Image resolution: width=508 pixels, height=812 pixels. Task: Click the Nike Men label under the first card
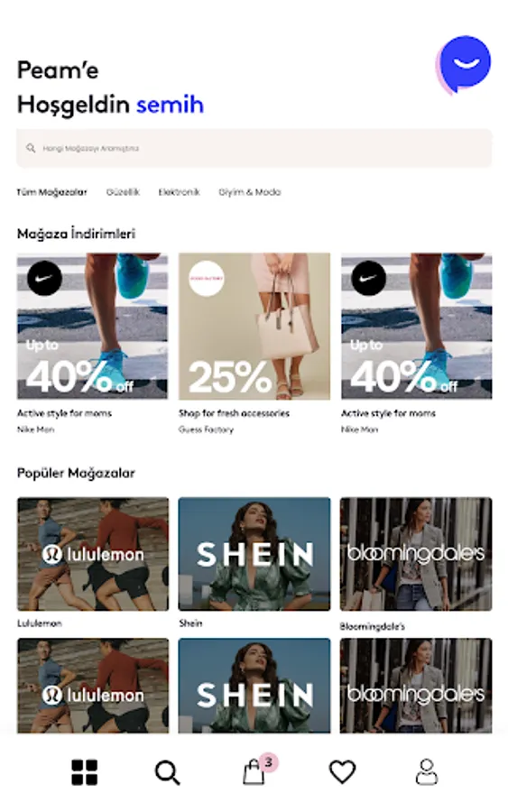click(x=36, y=429)
